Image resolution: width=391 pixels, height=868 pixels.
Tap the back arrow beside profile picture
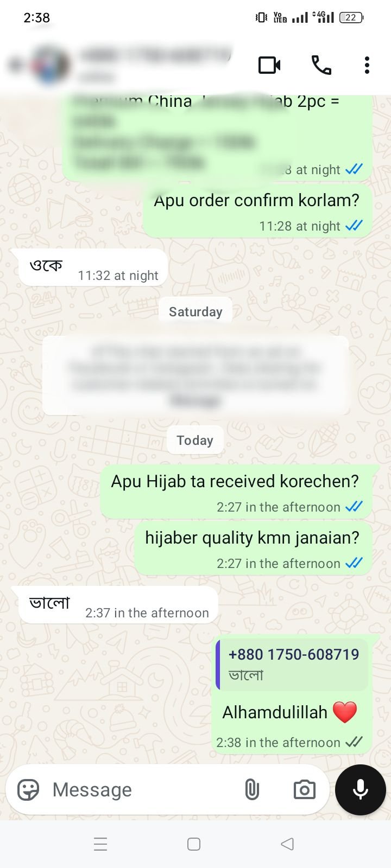click(x=15, y=65)
